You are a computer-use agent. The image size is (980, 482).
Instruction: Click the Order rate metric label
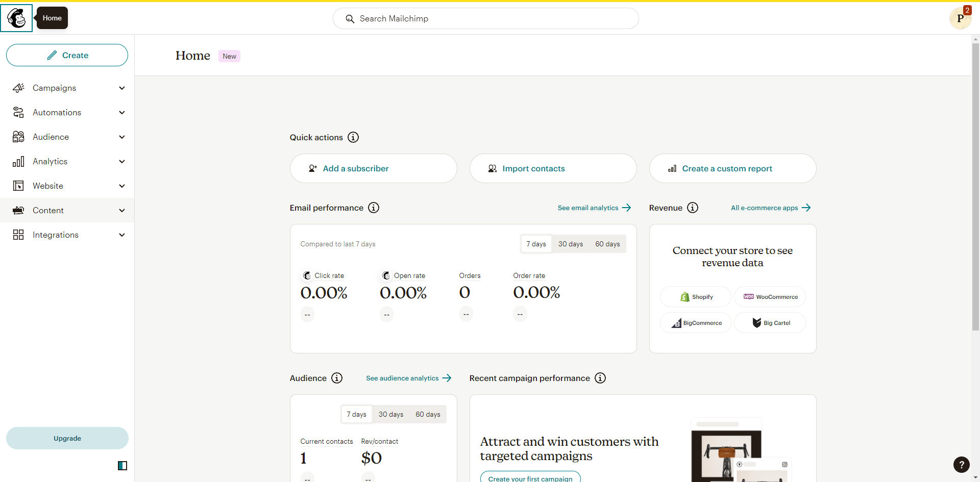coord(529,275)
